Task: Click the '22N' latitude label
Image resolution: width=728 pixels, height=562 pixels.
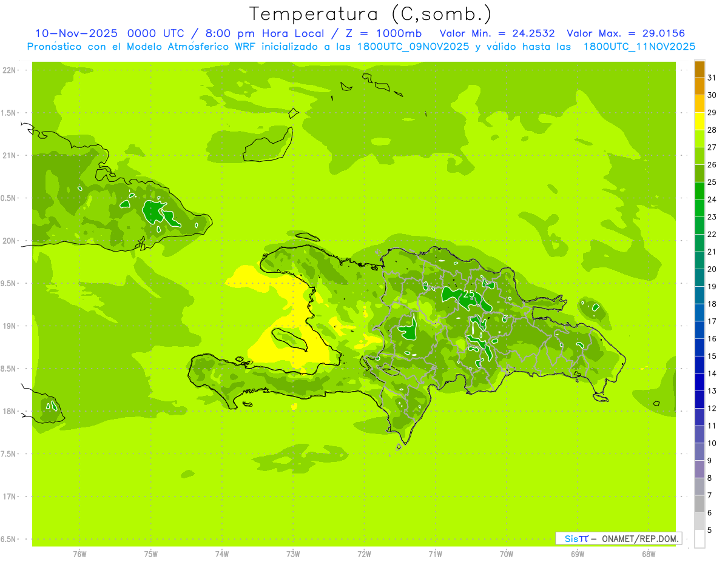Action: 10,70
